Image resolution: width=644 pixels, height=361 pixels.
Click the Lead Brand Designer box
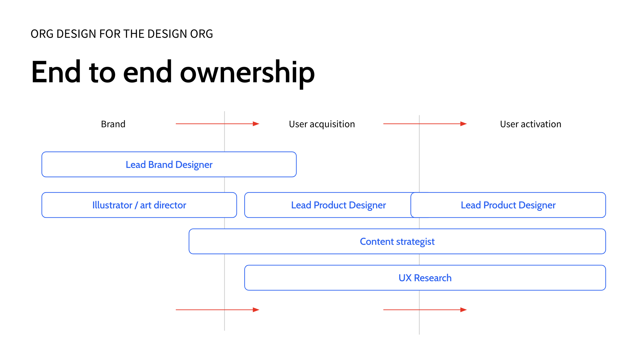(169, 165)
